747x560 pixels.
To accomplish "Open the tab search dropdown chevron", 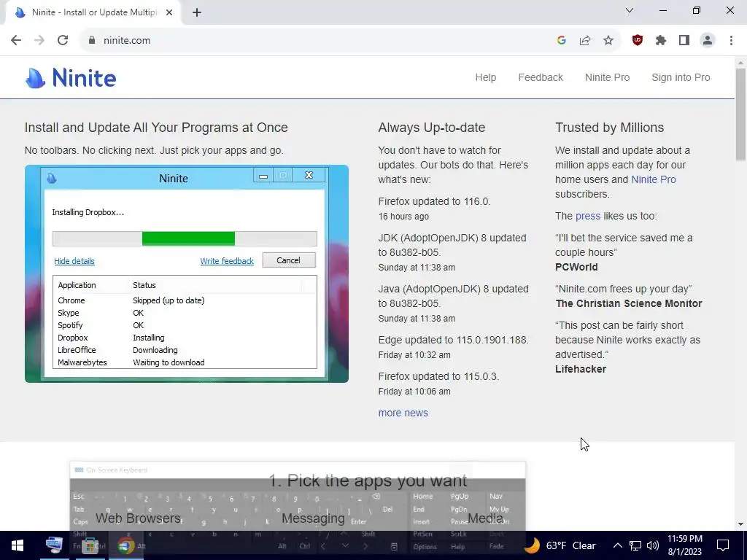I will click(630, 10).
